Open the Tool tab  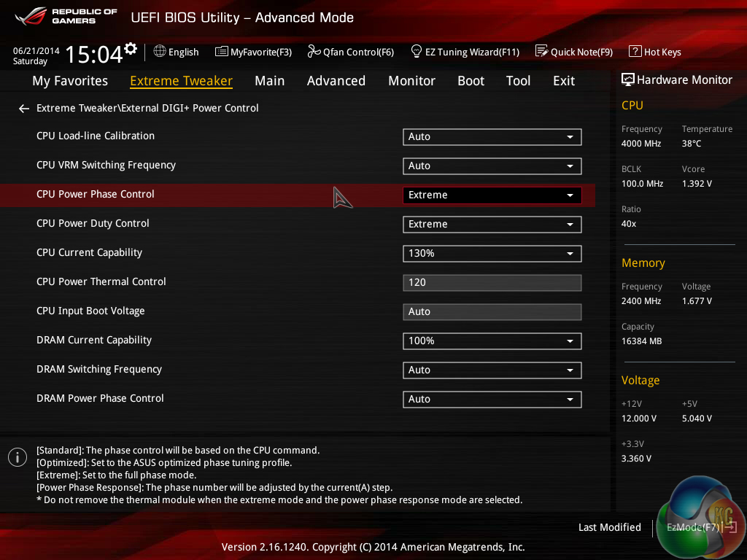(x=518, y=81)
